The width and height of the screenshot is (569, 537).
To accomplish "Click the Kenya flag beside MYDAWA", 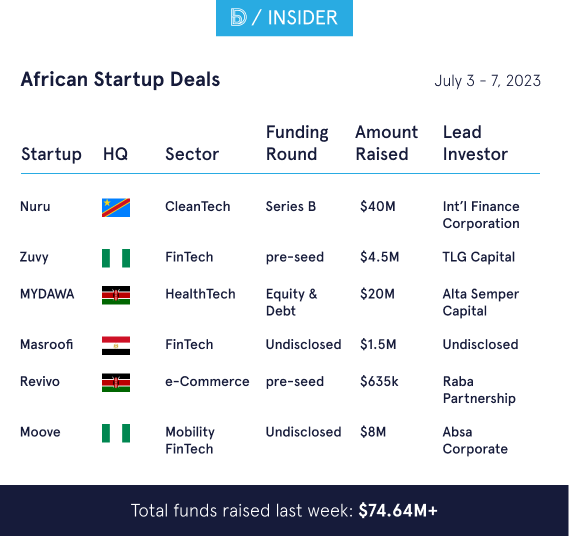I will (x=116, y=295).
